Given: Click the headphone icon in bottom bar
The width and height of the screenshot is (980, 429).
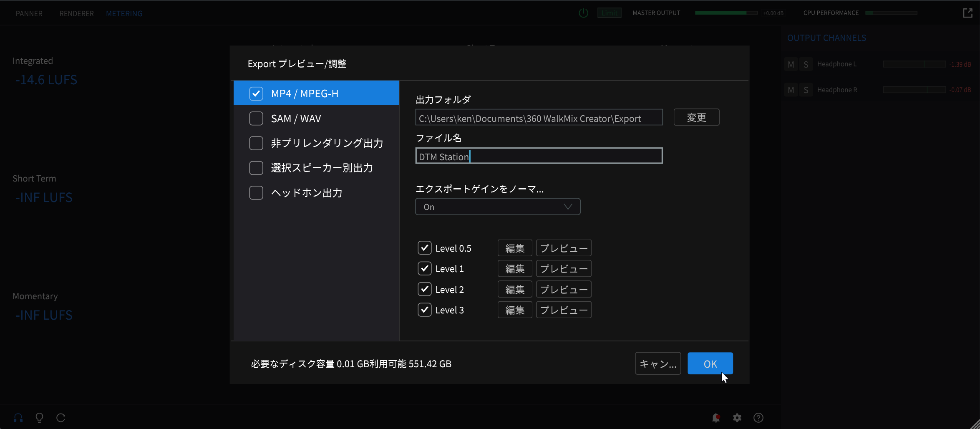Looking at the screenshot, I should pos(18,418).
